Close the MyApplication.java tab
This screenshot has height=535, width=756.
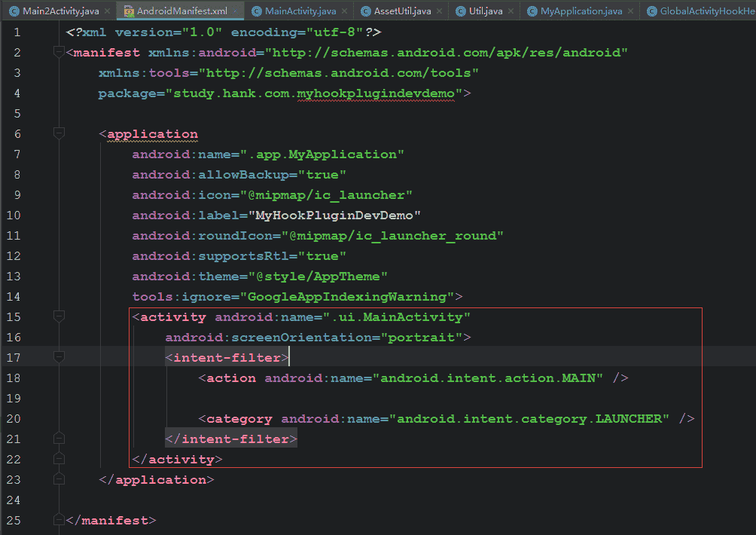click(630, 11)
